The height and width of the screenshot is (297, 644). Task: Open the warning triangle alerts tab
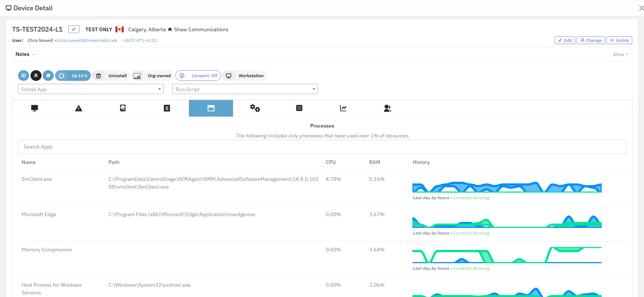[x=79, y=108]
